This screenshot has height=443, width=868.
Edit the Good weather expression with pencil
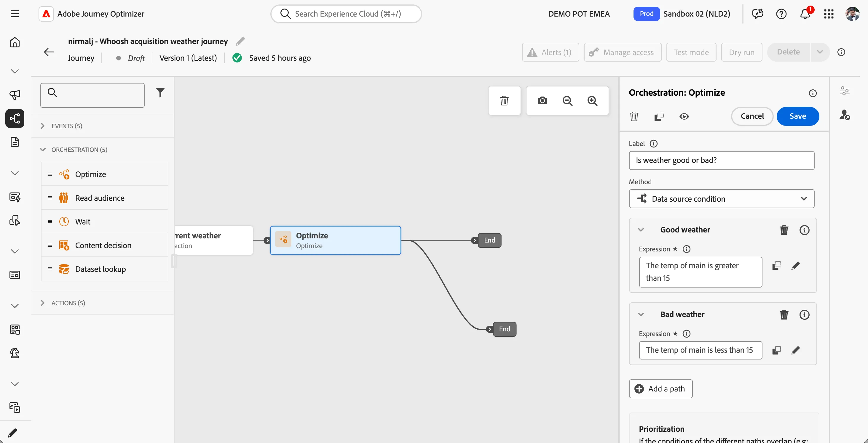pos(796,266)
